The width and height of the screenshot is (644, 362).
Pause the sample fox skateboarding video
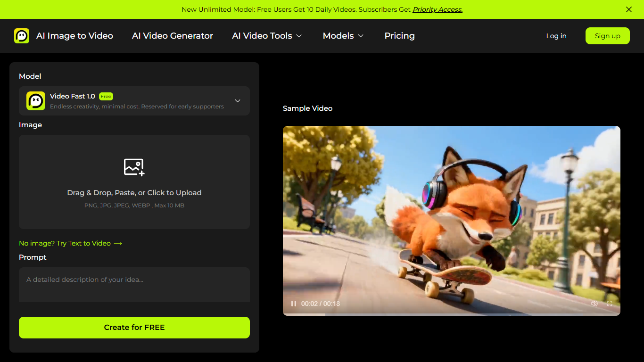coord(293,304)
